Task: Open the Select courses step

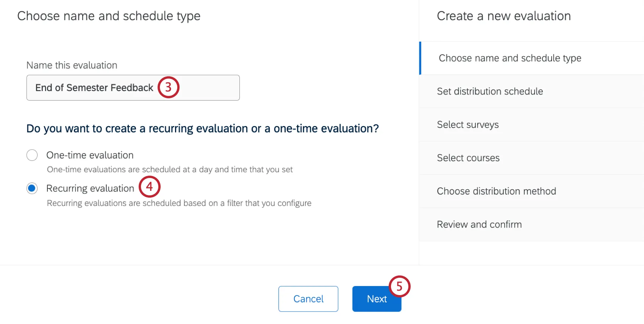Action: [468, 158]
